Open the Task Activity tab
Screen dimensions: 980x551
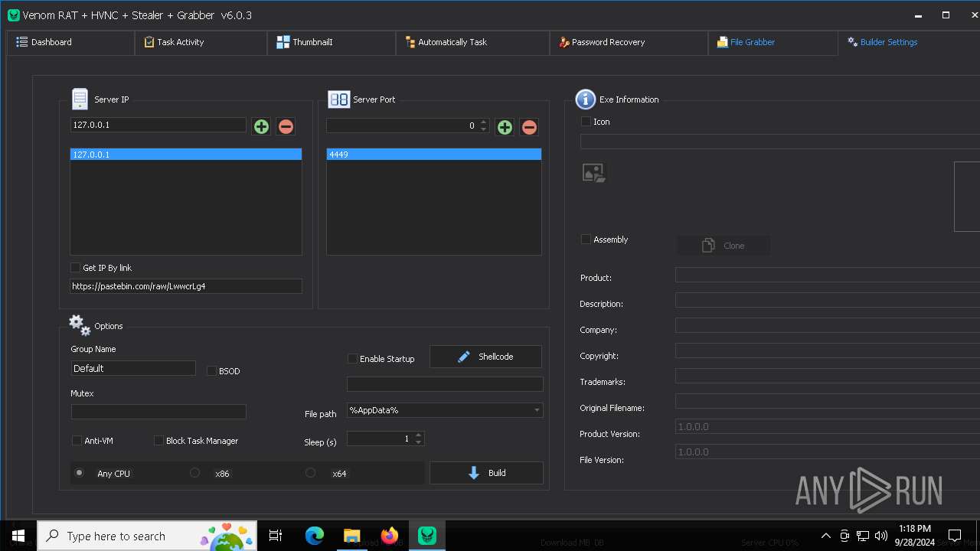click(x=201, y=42)
